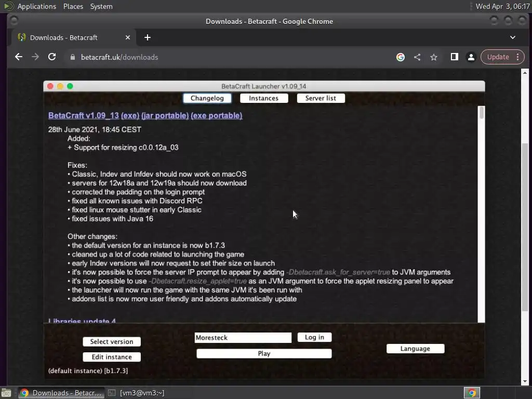Reload the Betacraft downloads page
The image size is (532, 399).
click(x=52, y=57)
